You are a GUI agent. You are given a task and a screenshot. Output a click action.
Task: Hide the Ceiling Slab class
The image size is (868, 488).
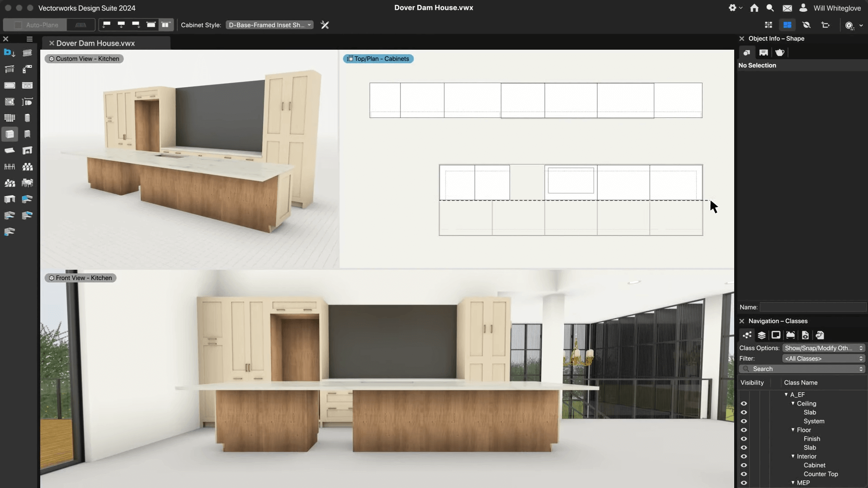click(744, 412)
